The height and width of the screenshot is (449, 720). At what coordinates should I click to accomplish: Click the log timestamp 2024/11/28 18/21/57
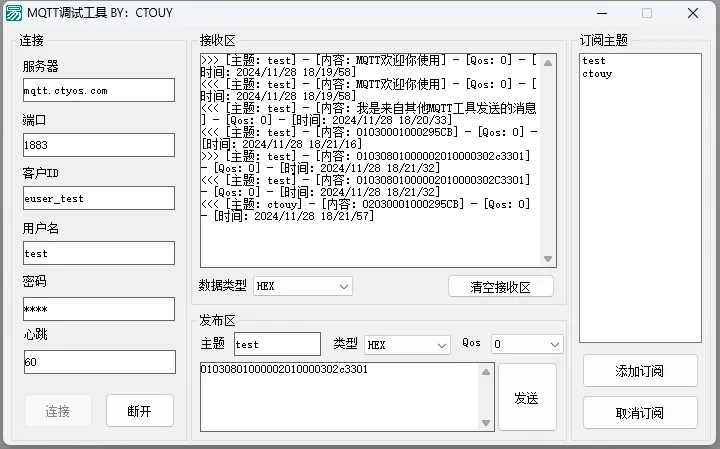point(314,216)
